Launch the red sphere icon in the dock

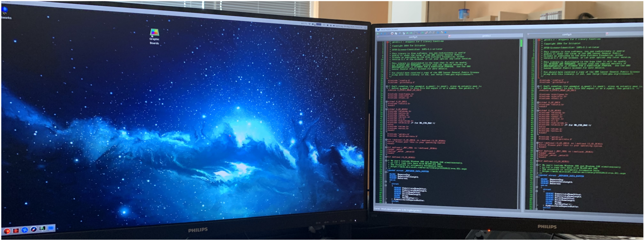click(6, 231)
